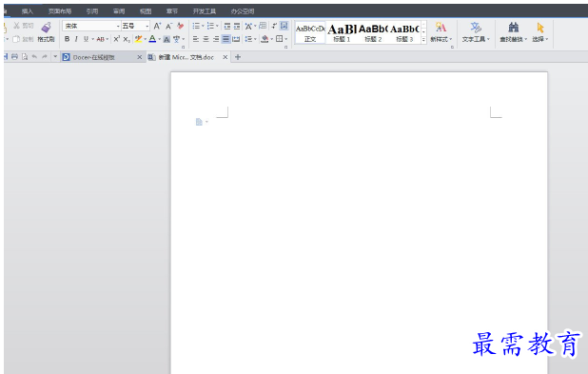Image resolution: width=588 pixels, height=374 pixels.
Task: Apply the 标题 1 heading style
Action: click(342, 32)
